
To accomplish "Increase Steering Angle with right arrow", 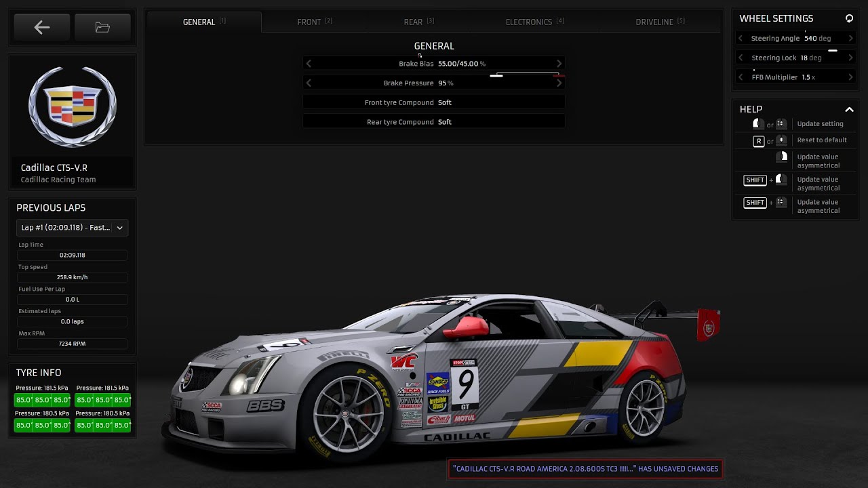I will click(850, 38).
